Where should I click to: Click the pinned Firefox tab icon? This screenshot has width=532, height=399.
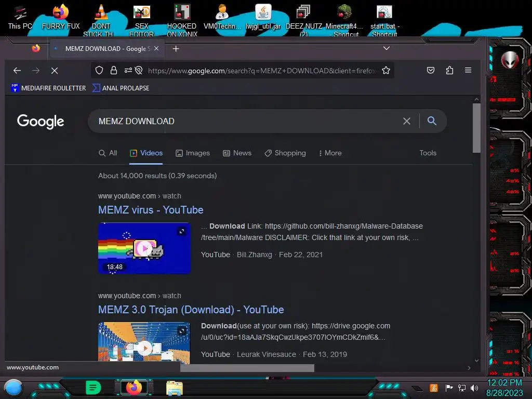(36, 48)
